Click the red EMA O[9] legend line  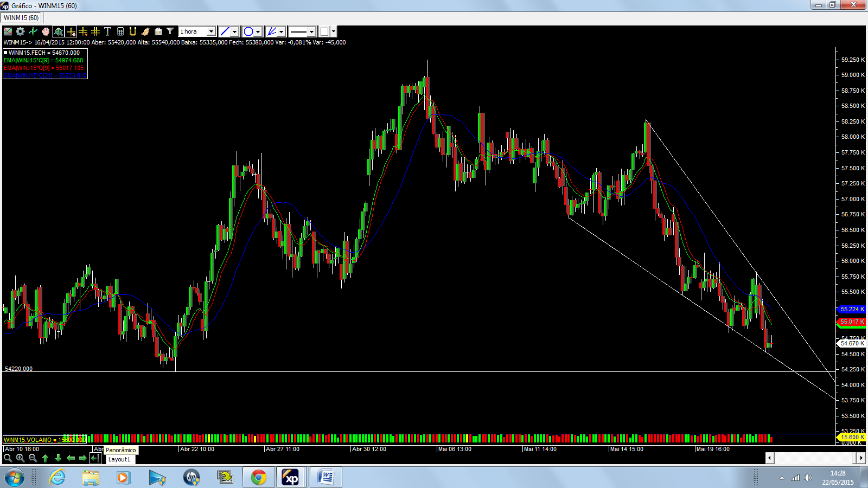(44, 68)
